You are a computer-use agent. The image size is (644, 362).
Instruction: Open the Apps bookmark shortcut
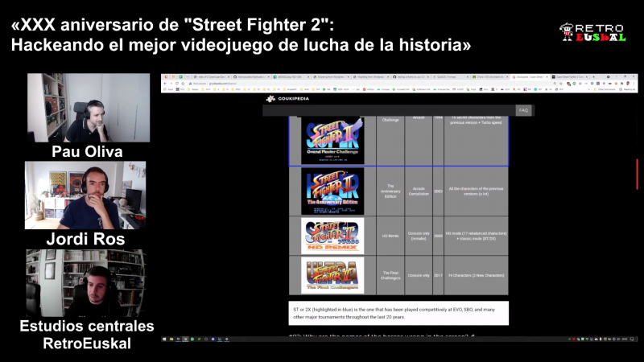click(x=168, y=89)
